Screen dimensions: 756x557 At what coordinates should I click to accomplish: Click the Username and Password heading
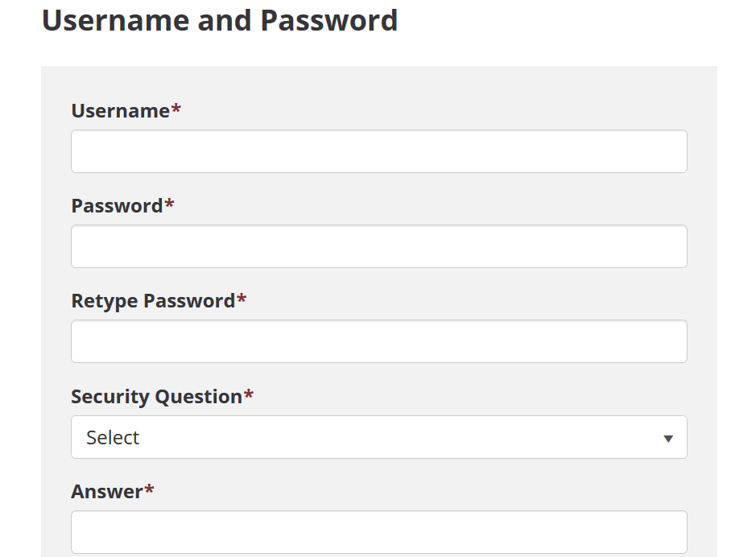[x=220, y=21]
